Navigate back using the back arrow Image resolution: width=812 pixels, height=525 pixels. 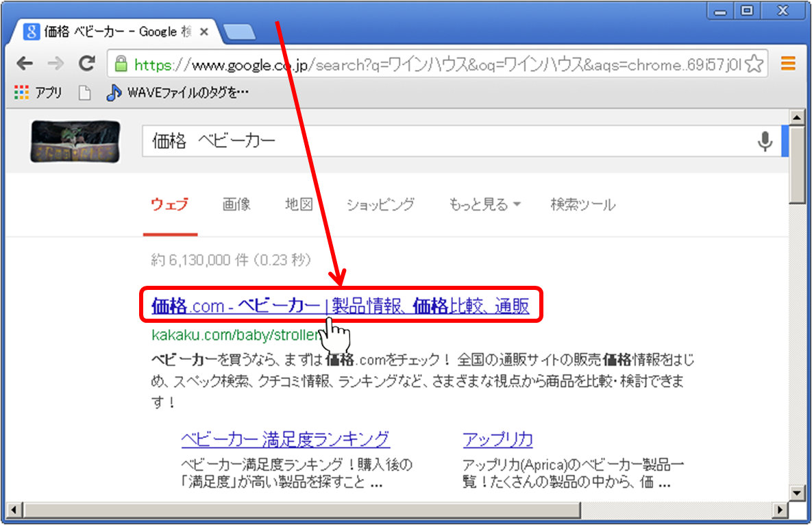(25, 64)
